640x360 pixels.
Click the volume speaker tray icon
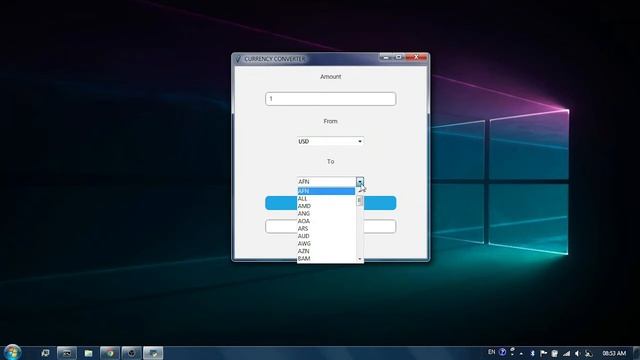(577, 353)
